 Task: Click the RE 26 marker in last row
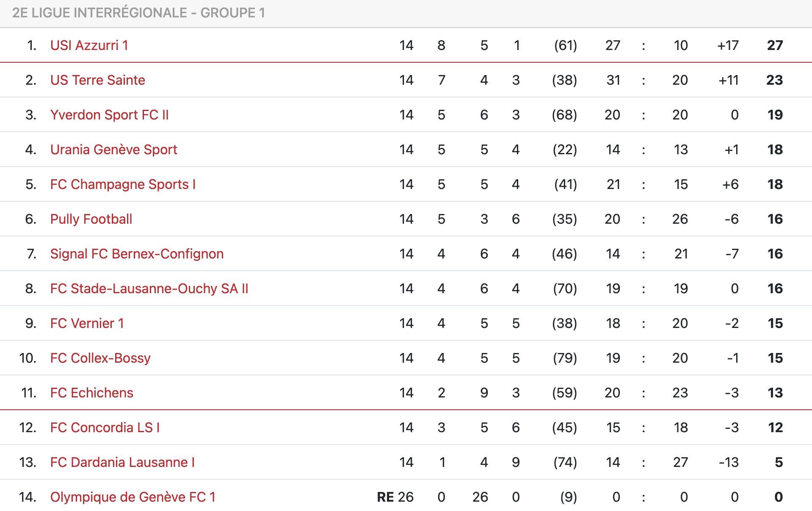pos(395,497)
